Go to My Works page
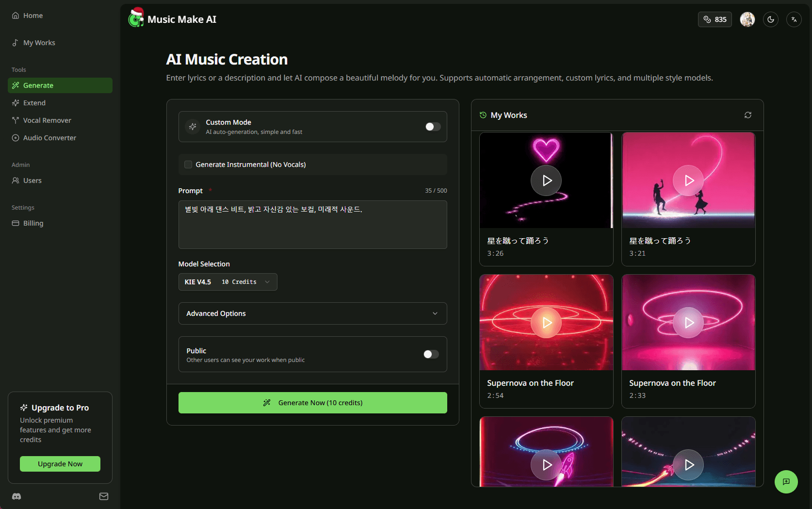This screenshot has height=509, width=812. [x=39, y=42]
